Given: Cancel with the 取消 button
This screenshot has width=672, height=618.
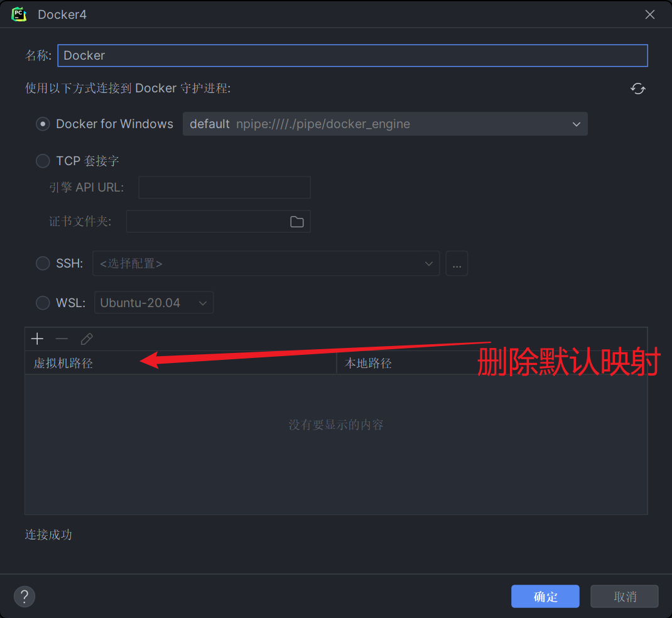Looking at the screenshot, I should tap(624, 596).
